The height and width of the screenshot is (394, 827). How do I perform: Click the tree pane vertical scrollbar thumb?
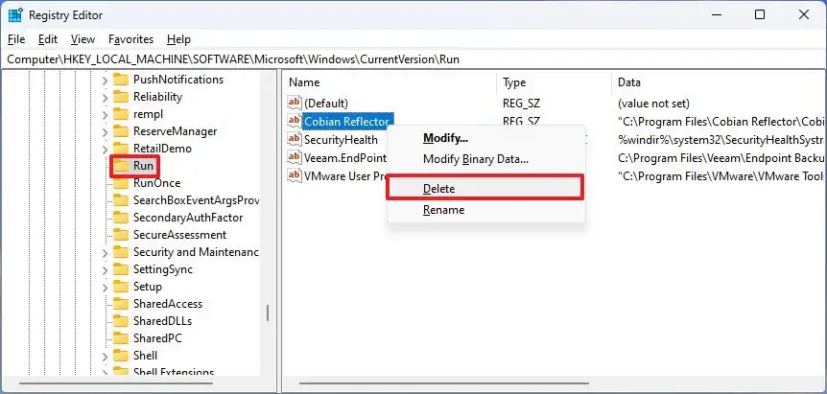(268, 313)
